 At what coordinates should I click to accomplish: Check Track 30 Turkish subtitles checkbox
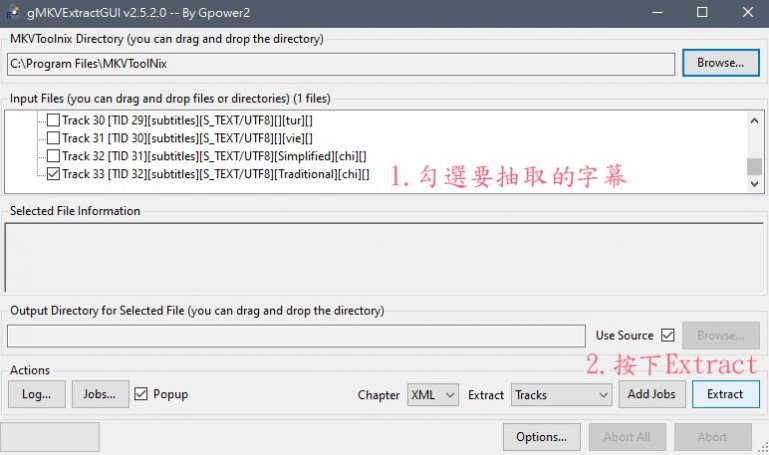pyautogui.click(x=53, y=120)
